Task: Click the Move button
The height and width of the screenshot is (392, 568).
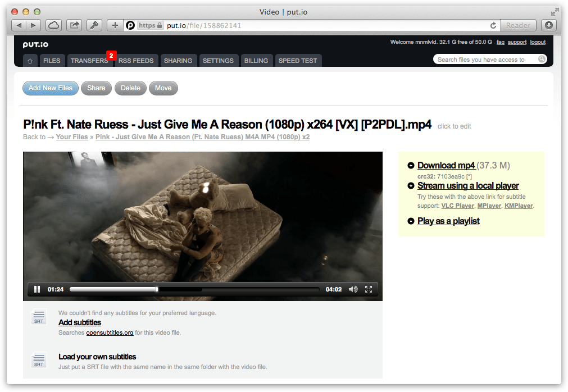Action: point(163,88)
